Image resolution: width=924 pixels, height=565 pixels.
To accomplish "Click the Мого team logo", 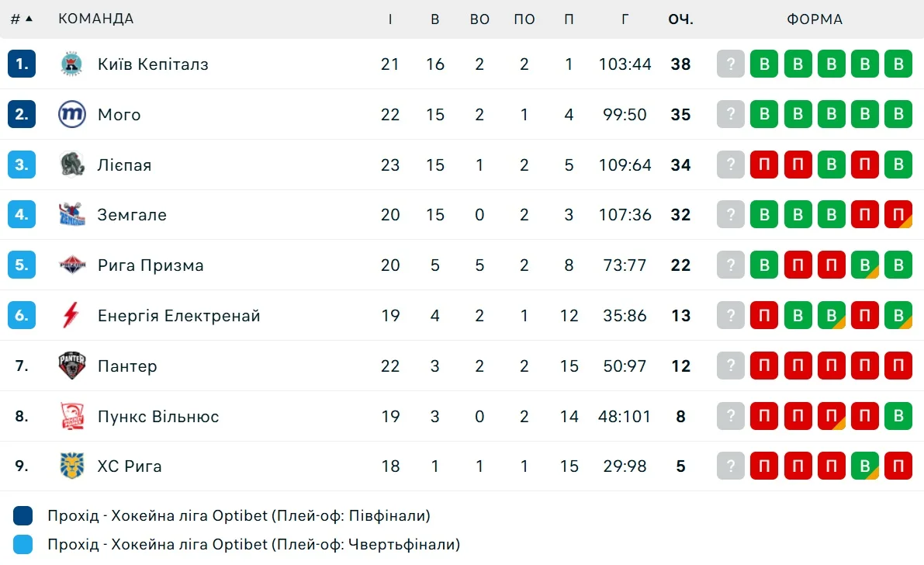I will [72, 115].
